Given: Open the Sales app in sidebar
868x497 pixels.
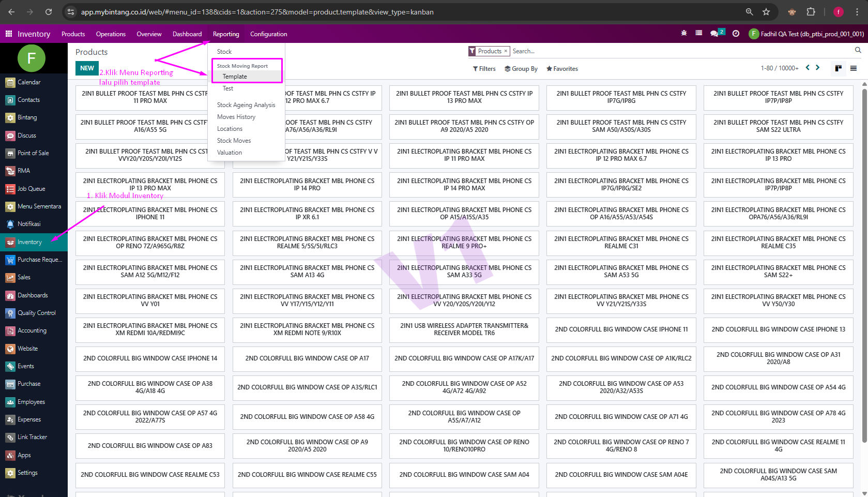Looking at the screenshot, I should [34, 277].
